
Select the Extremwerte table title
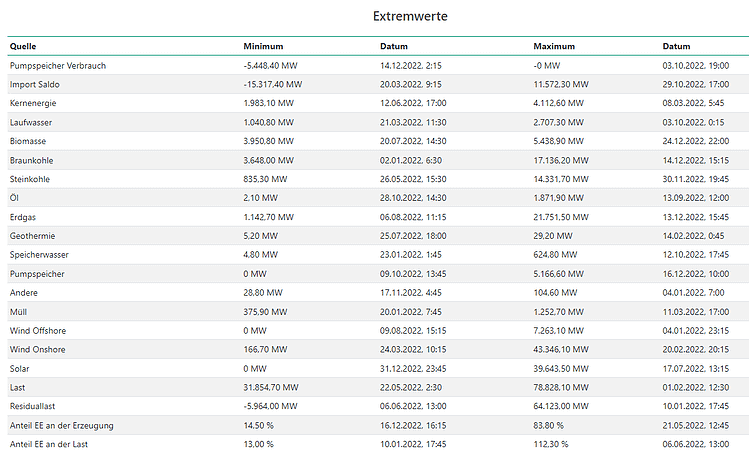(410, 16)
